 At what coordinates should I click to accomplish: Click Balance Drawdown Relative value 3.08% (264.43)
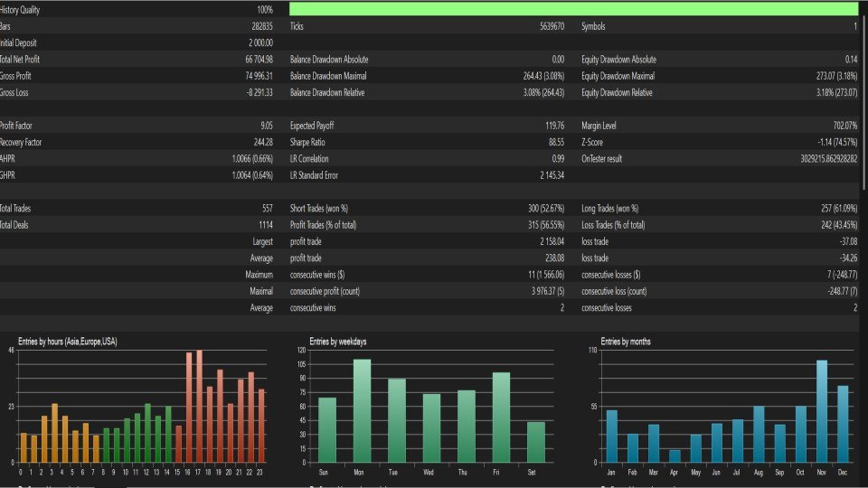coord(543,92)
